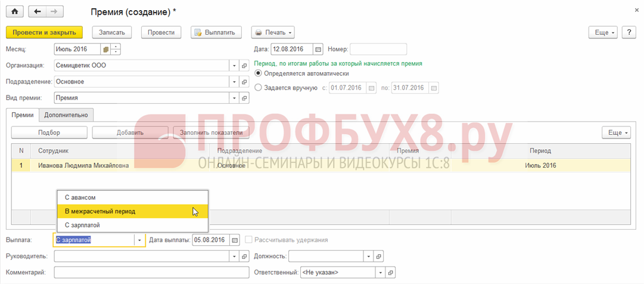Viewport: 644px width, 284px height.
Task: Choose С зарплатой in the payout list
Action: [x=133, y=225]
